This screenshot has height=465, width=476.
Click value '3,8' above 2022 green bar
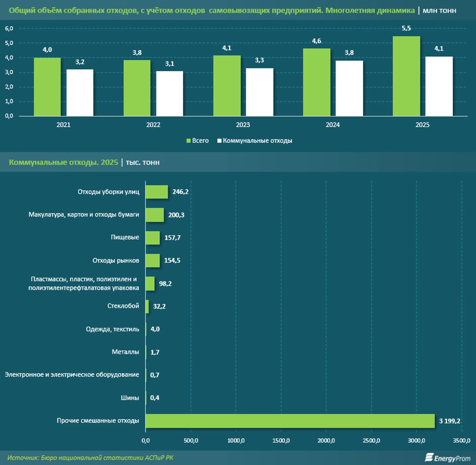(x=137, y=52)
